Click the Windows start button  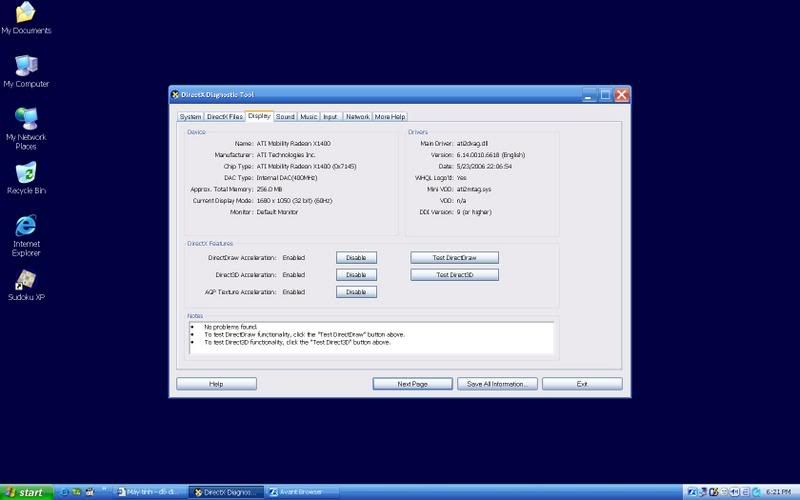pos(27,492)
